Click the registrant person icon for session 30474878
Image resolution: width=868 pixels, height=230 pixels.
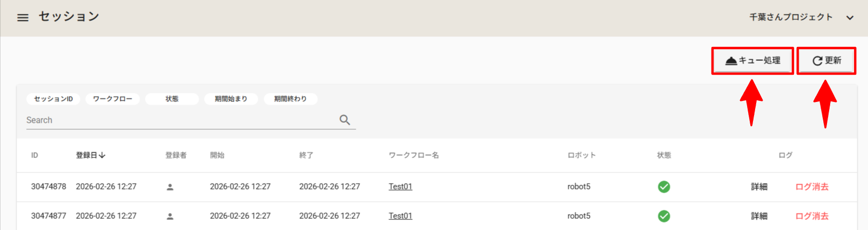pyautogui.click(x=170, y=187)
